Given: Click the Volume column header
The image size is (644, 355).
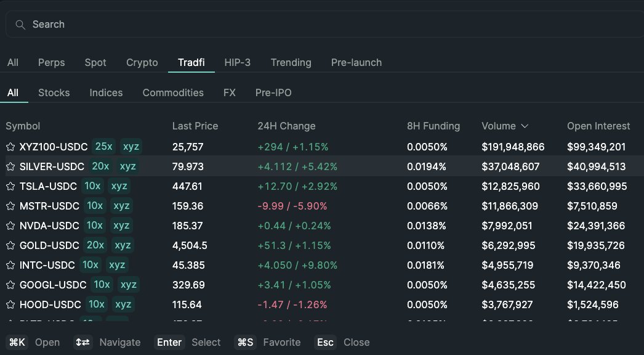Looking at the screenshot, I should click(499, 126).
